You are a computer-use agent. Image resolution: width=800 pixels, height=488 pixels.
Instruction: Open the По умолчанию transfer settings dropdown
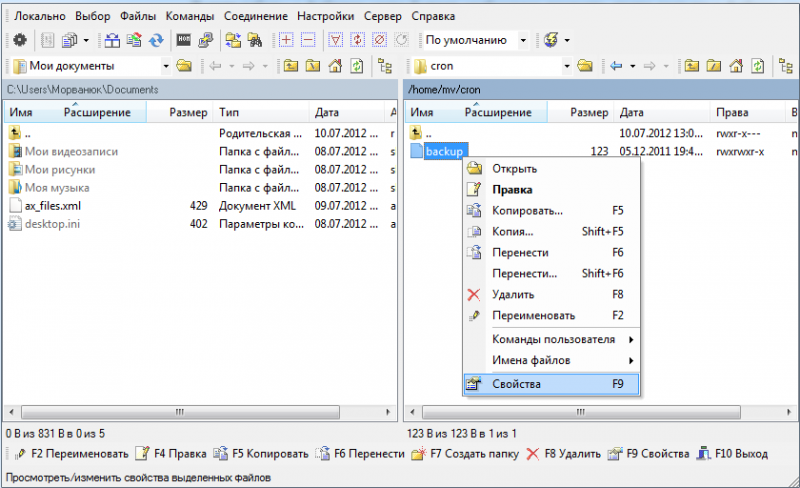[523, 41]
